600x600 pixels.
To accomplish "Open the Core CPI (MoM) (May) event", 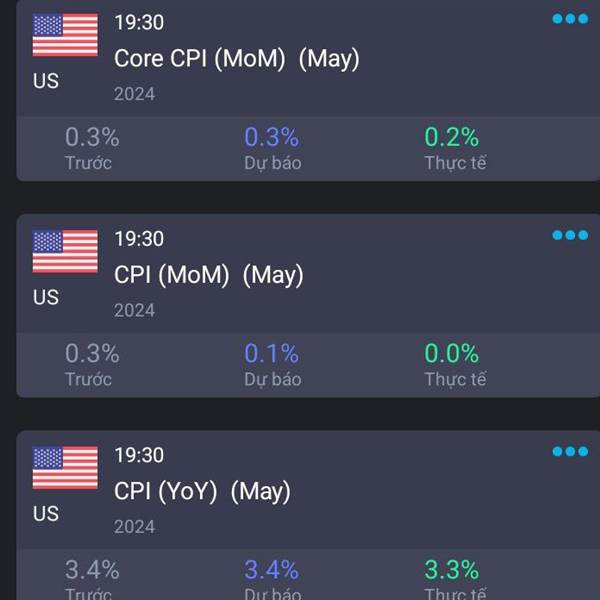I will coord(236,59).
